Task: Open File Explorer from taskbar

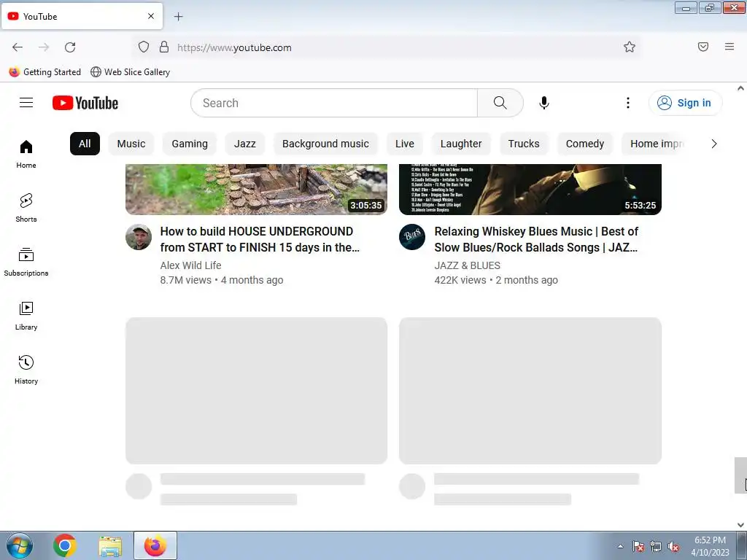Action: (110, 545)
